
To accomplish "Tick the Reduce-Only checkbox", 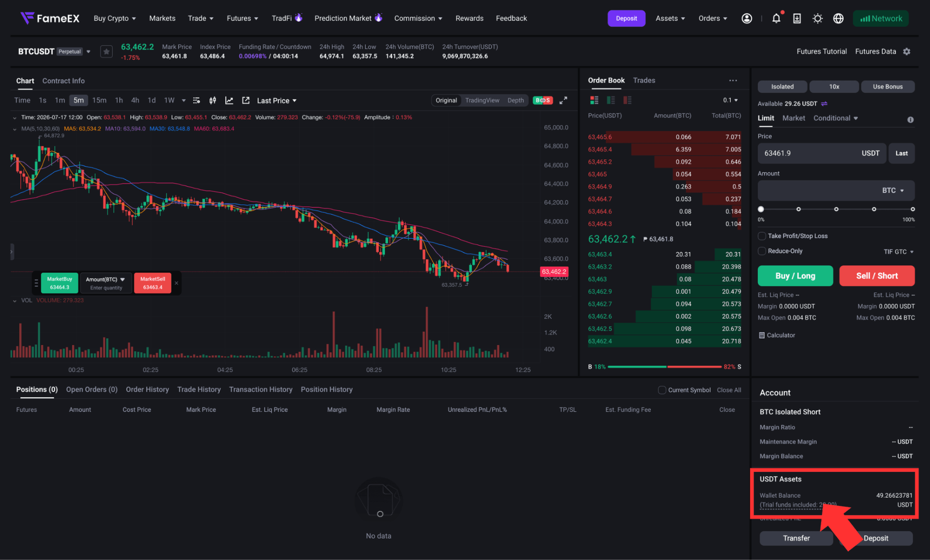I will pyautogui.click(x=762, y=251).
